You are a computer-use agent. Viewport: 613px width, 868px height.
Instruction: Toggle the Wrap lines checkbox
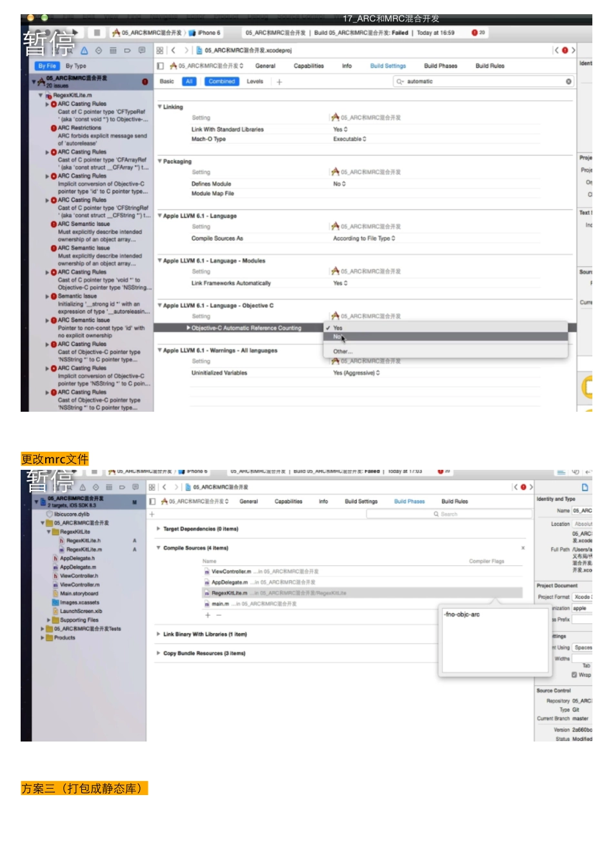click(574, 675)
